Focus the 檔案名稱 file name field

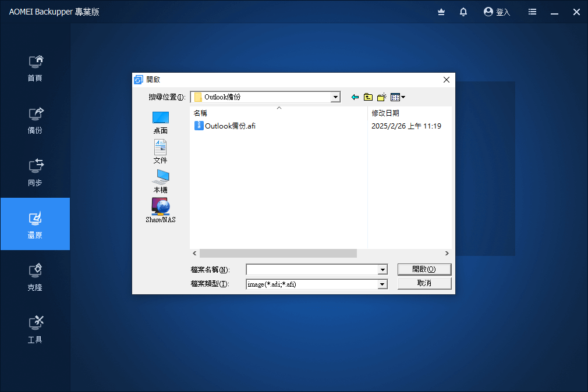(x=312, y=269)
